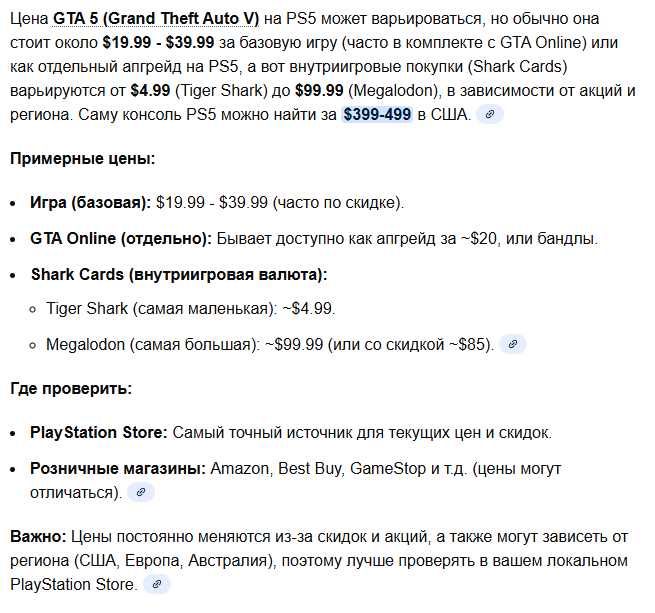Viewport: 655px width, 613px height.
Task: Click the bold "PlayStation Store:" list label
Action: pyautogui.click(x=99, y=433)
